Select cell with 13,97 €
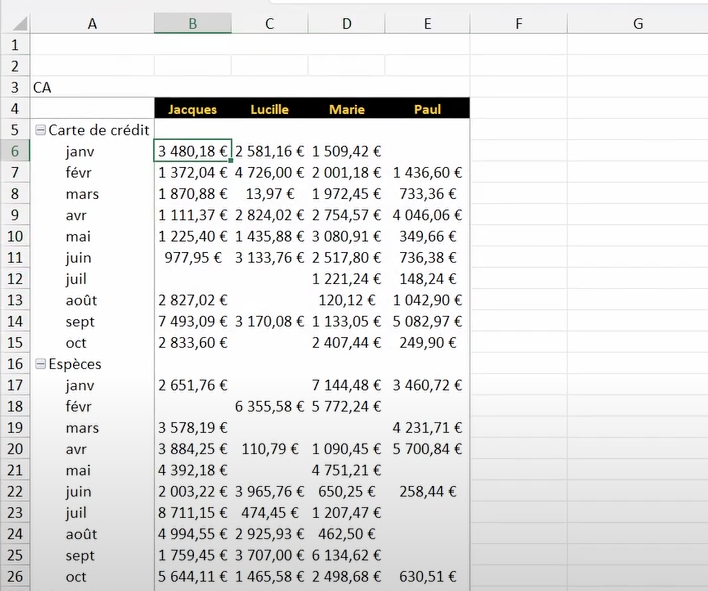 (x=270, y=194)
